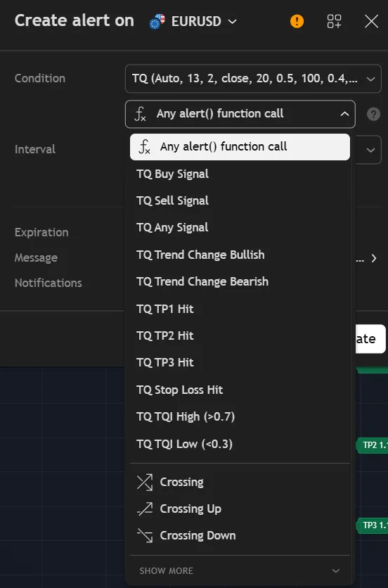Screen dimensions: 388x588
Task: Choose TQ Sell Signal option
Action: tap(240, 200)
